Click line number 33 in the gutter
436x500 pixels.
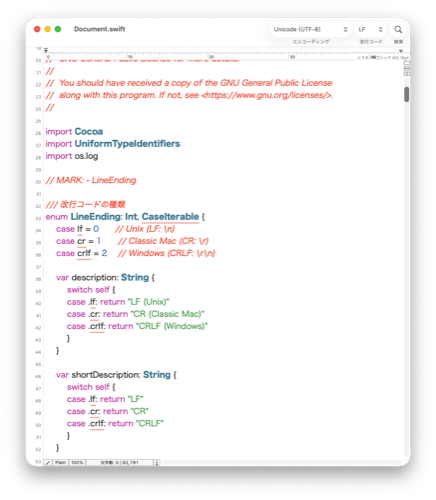(38, 218)
